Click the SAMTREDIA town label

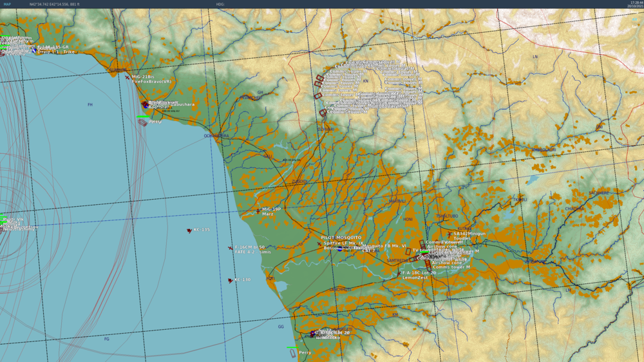pyautogui.click(x=397, y=261)
